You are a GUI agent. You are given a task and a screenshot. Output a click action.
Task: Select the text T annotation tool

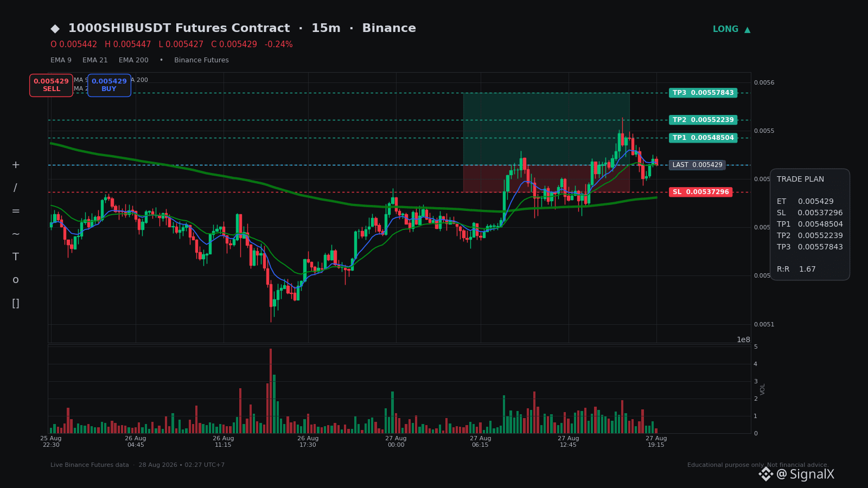[16, 257]
